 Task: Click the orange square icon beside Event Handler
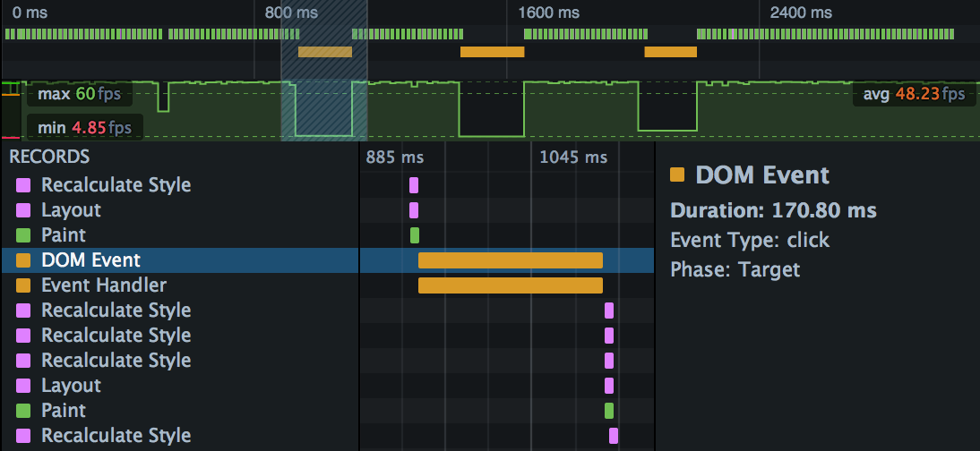click(x=23, y=285)
